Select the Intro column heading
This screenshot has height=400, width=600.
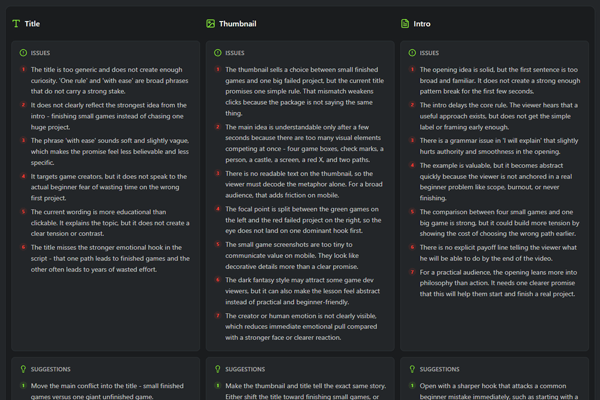[422, 24]
